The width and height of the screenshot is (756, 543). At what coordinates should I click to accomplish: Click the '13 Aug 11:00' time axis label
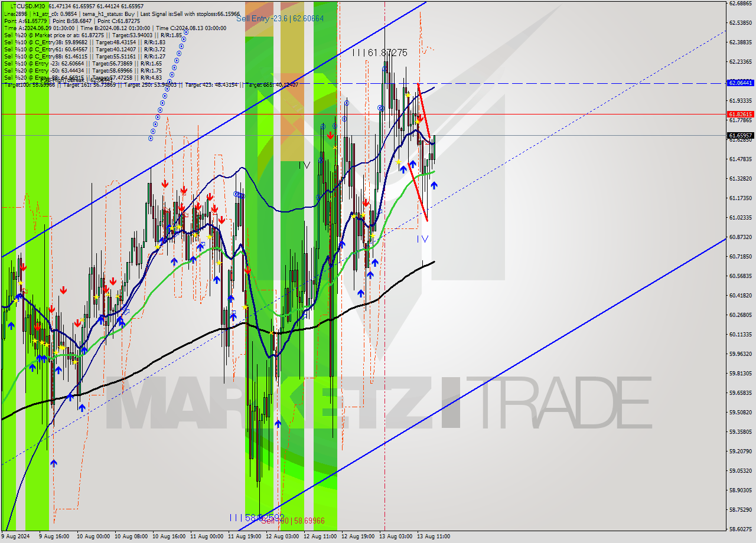point(434,537)
